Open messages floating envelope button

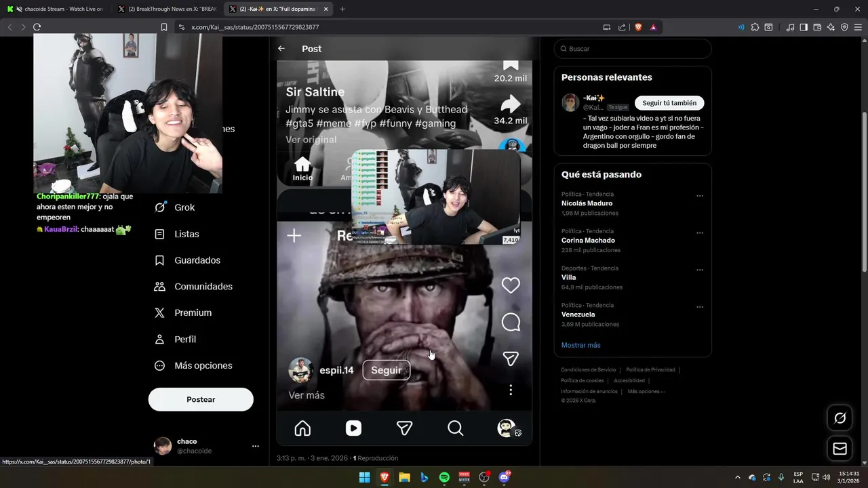pos(840,449)
